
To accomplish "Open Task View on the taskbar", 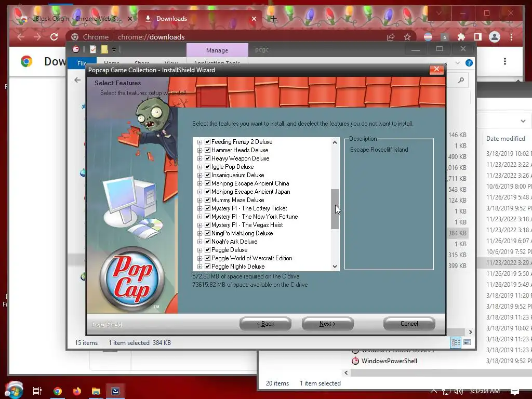I will pos(37,391).
